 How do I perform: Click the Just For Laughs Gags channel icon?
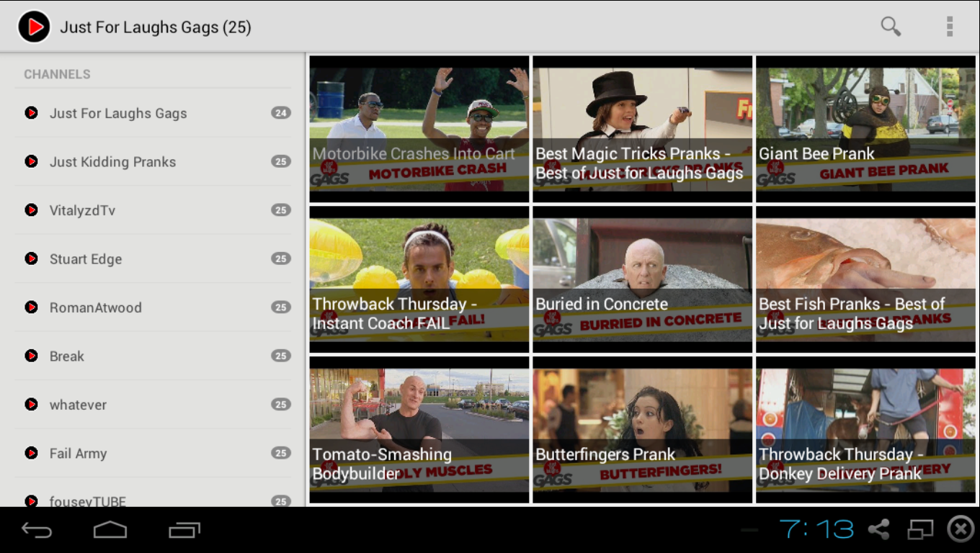pyautogui.click(x=31, y=112)
